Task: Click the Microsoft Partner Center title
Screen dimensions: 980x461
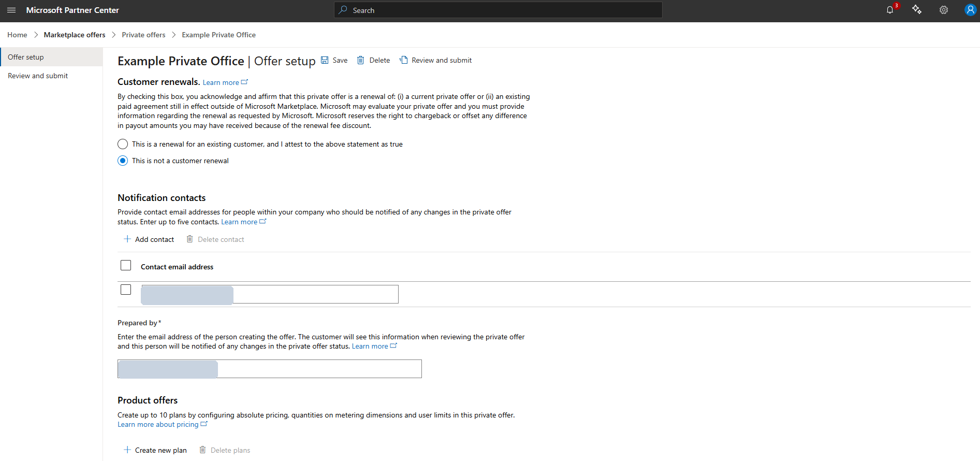Action: pos(72,10)
